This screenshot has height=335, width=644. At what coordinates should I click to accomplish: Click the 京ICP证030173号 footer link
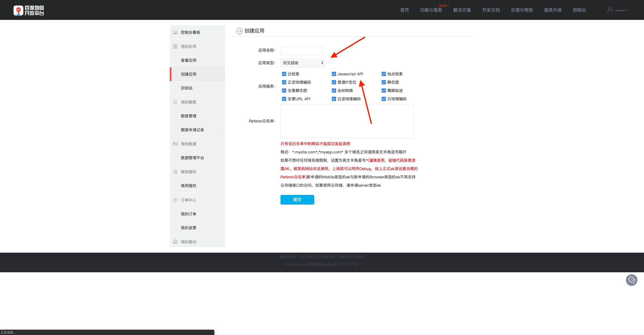344,264
